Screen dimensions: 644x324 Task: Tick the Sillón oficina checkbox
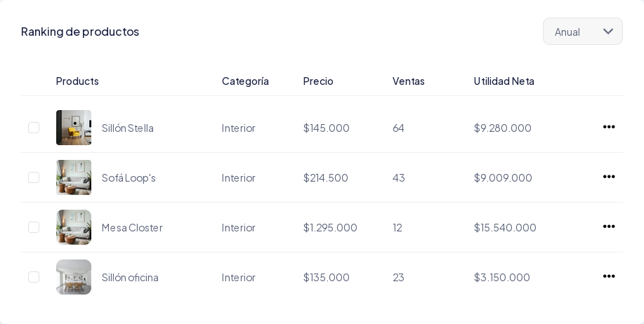click(x=34, y=277)
